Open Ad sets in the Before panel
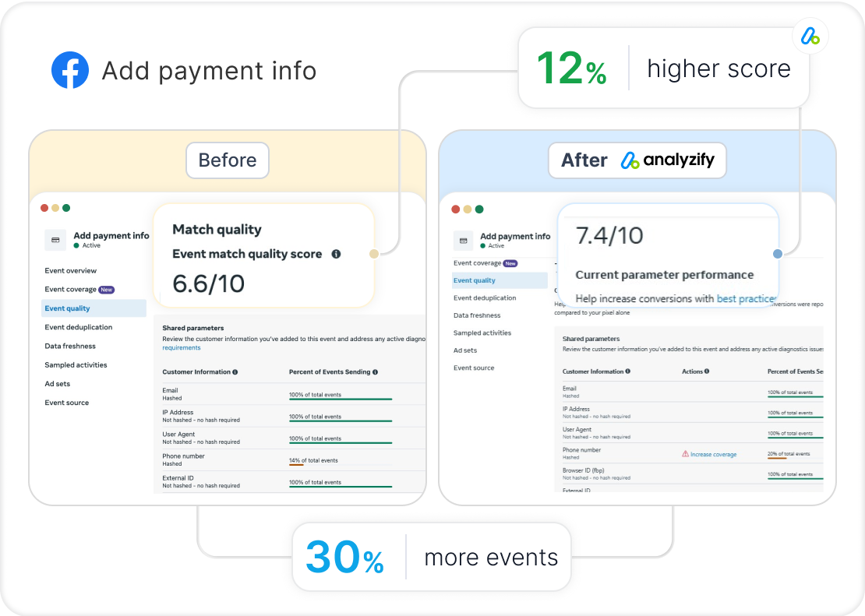Image resolution: width=865 pixels, height=616 pixels. tap(58, 384)
